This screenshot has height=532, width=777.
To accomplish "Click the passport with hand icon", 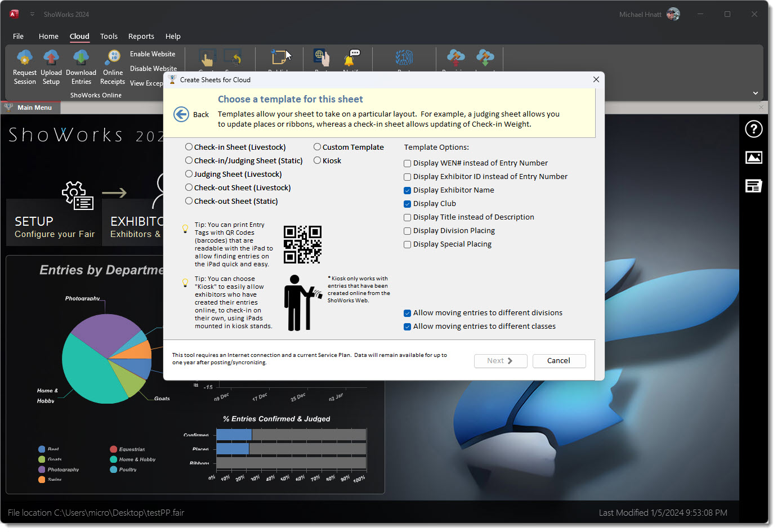I will 321,58.
